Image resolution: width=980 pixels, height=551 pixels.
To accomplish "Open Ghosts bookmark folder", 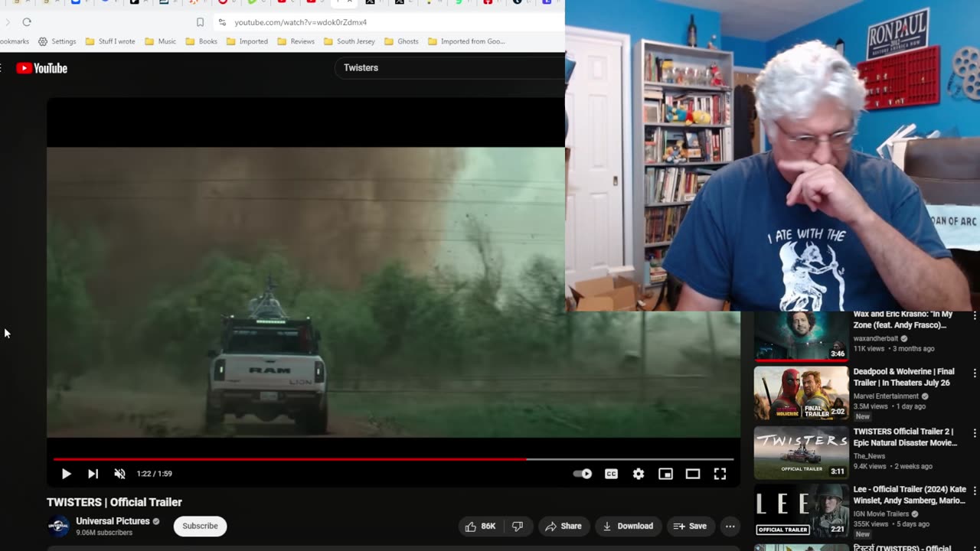I will click(402, 41).
